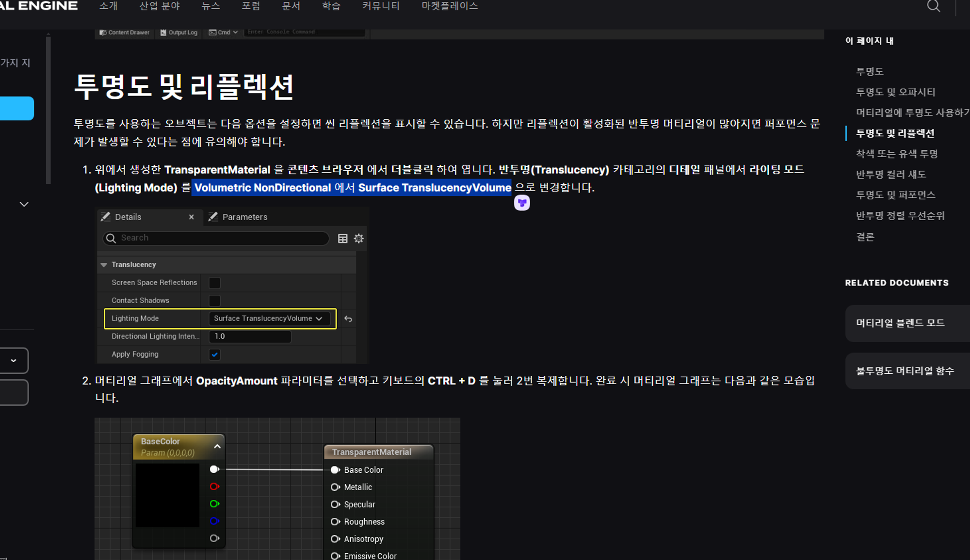Expand the left sidebar chevron
The image size is (970, 560).
coord(24,204)
